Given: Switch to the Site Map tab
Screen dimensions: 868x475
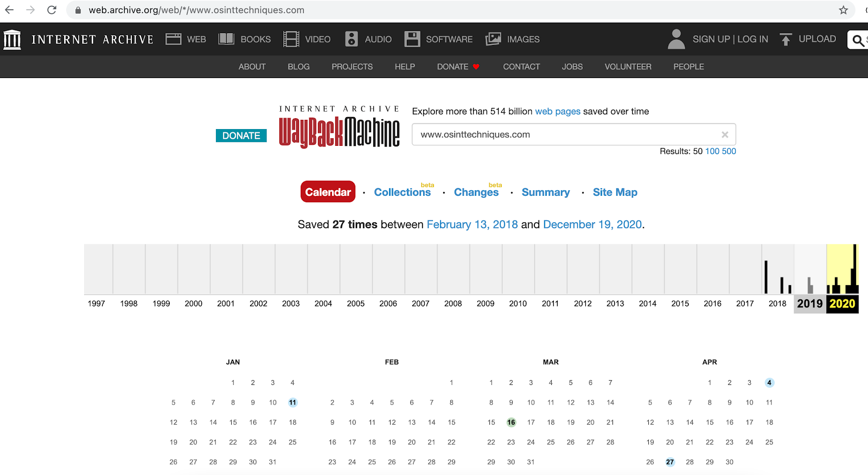Looking at the screenshot, I should (615, 192).
